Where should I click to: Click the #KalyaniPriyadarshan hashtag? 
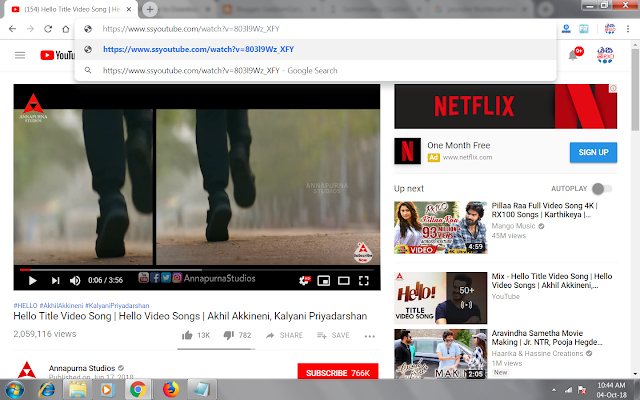(x=117, y=305)
